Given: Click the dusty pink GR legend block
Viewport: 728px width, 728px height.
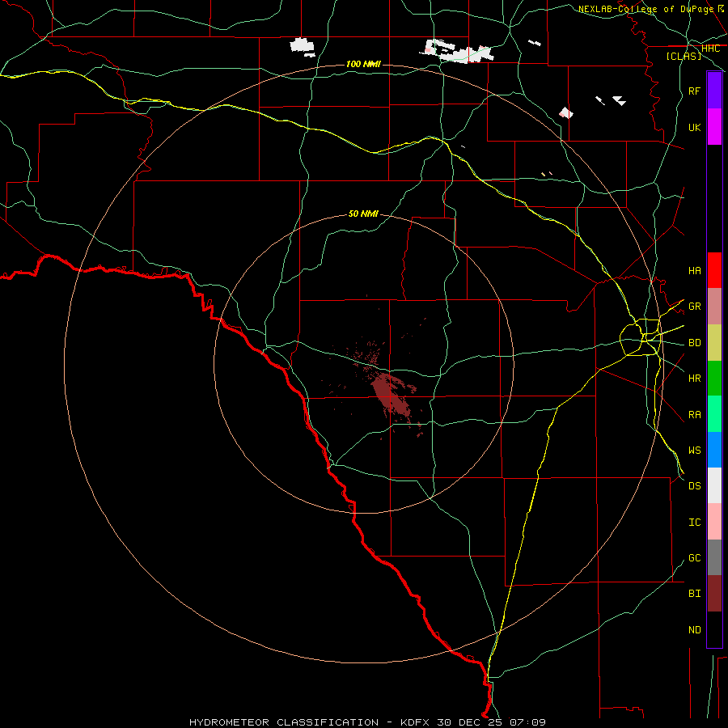Looking at the screenshot, I should pyautogui.click(x=714, y=306).
